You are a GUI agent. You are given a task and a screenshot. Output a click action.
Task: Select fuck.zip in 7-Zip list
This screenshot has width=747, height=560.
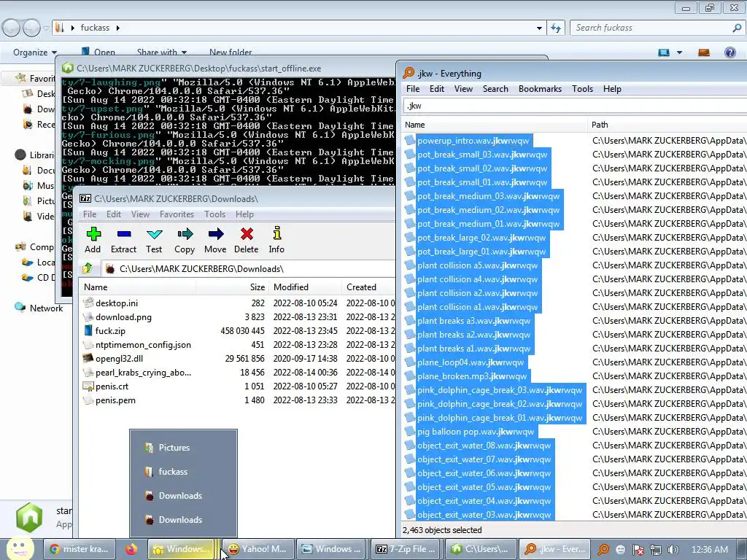click(111, 331)
